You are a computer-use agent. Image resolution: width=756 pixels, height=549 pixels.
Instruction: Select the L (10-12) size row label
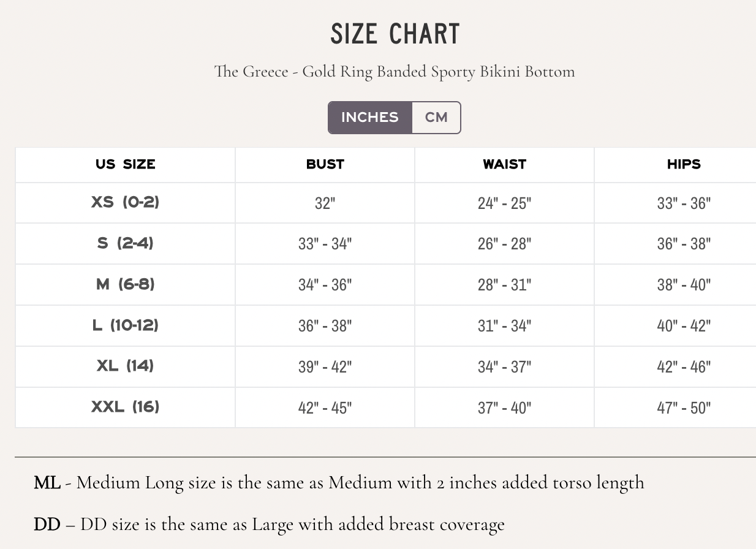126,325
